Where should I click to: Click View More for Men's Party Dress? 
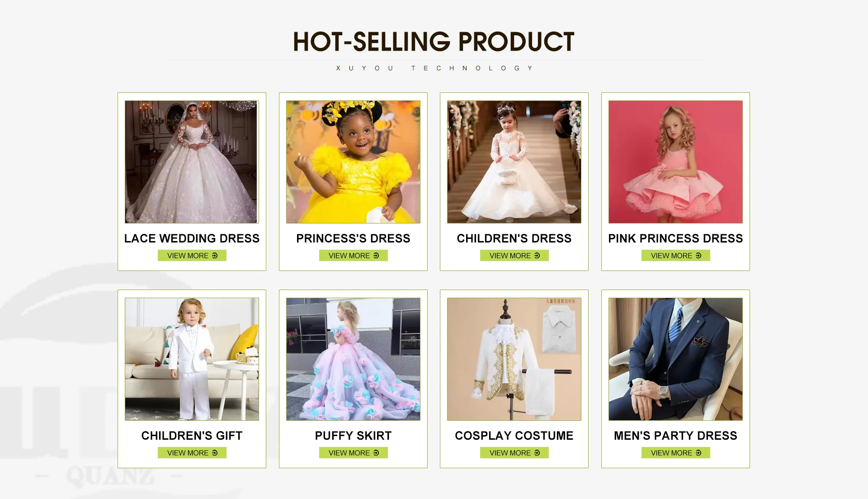click(675, 453)
